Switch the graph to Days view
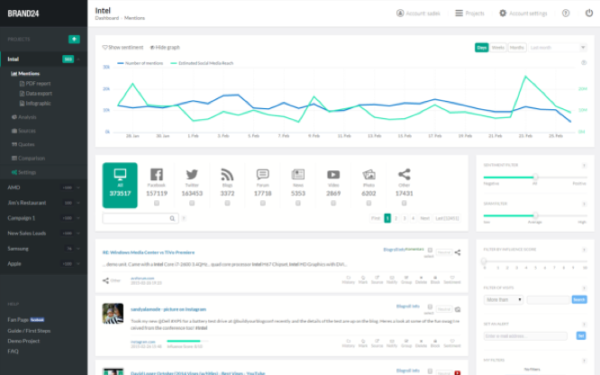This screenshot has width=600, height=375. click(x=482, y=47)
